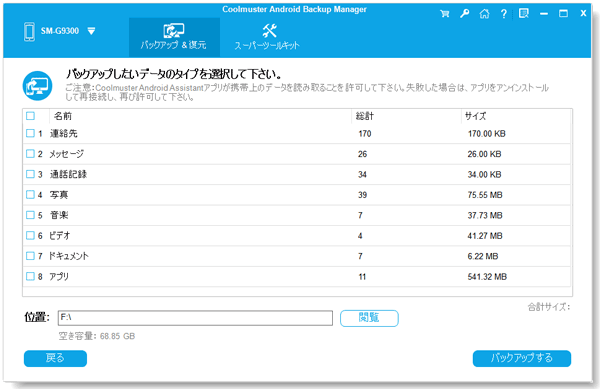Click the SM-G9300 phone device icon
The height and width of the screenshot is (389, 600).
[29, 31]
